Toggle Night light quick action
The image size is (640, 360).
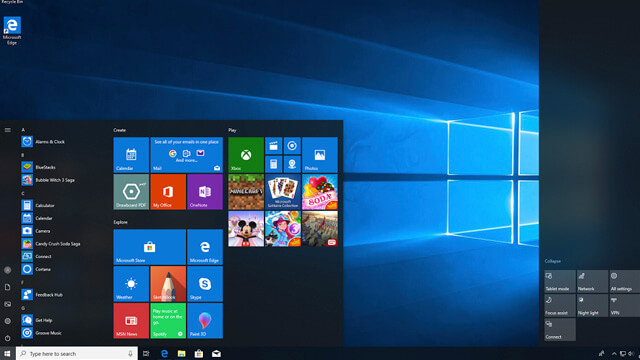coord(592,305)
